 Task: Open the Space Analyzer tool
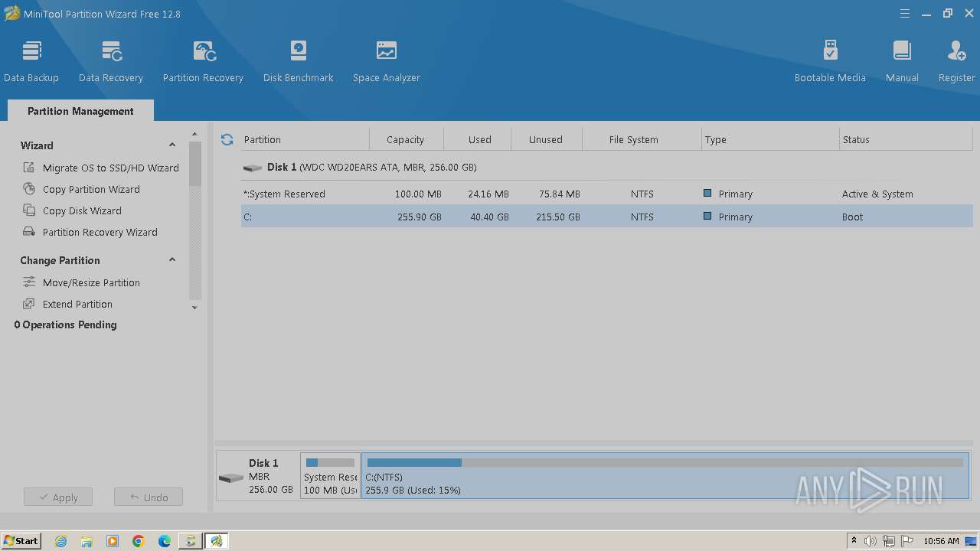[x=387, y=60]
